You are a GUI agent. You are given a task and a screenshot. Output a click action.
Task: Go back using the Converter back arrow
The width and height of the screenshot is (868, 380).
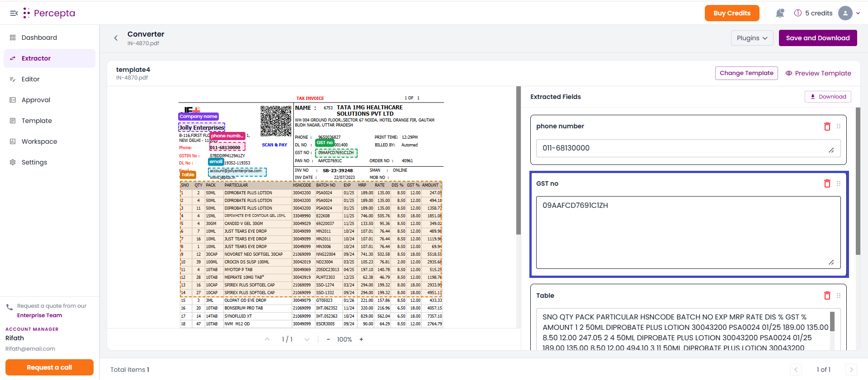116,38
